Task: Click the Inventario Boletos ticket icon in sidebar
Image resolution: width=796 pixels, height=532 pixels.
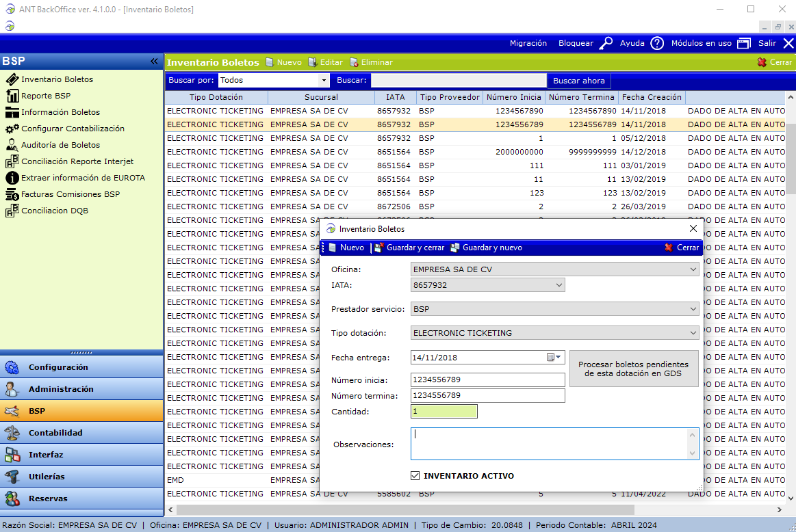Action: (12, 79)
